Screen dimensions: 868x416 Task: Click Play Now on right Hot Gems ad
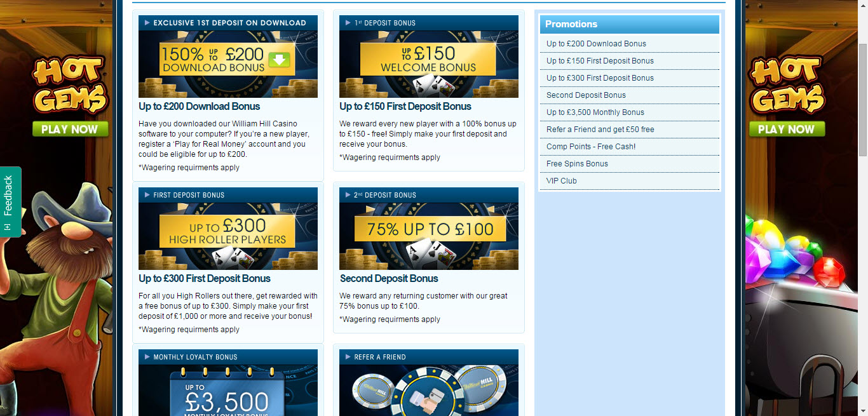pos(787,129)
